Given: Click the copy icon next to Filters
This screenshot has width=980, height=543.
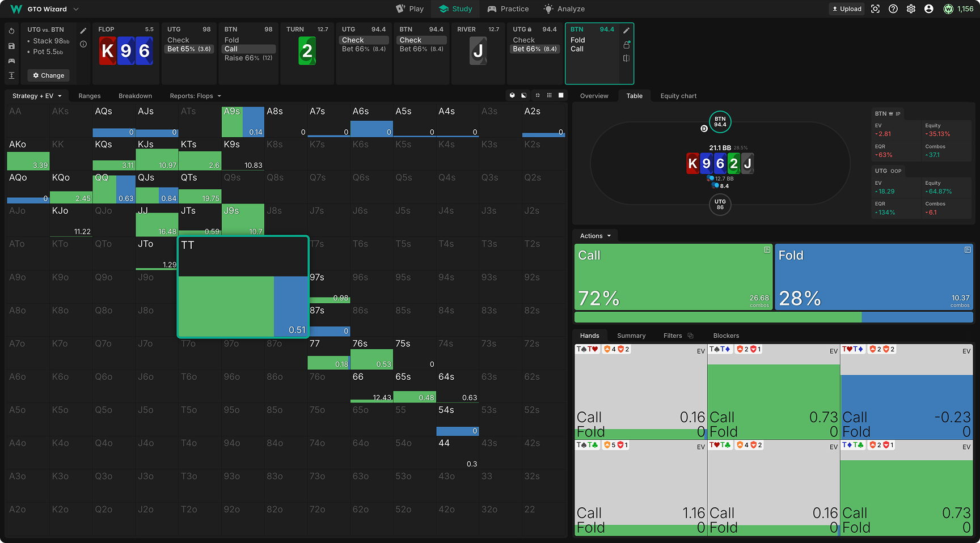Looking at the screenshot, I should click(690, 336).
